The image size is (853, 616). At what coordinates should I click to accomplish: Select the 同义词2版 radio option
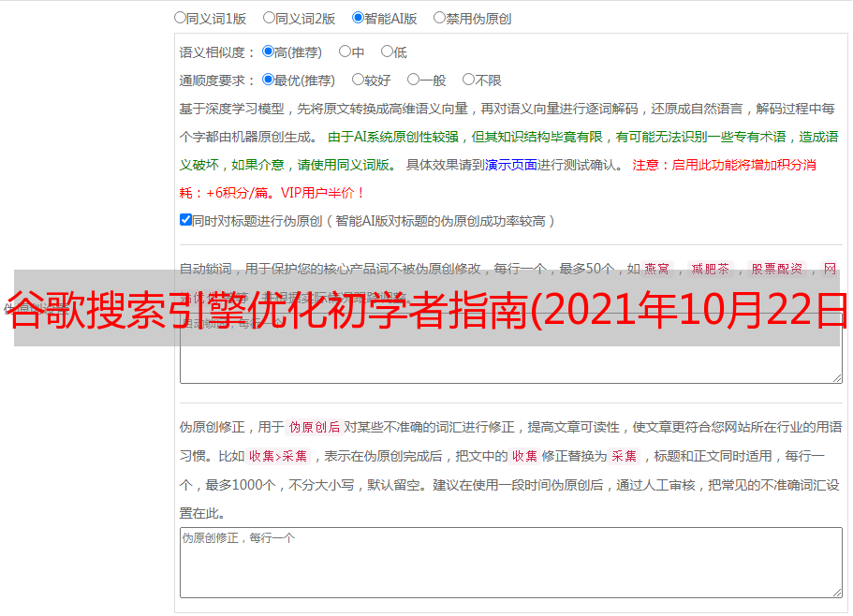coord(269,18)
